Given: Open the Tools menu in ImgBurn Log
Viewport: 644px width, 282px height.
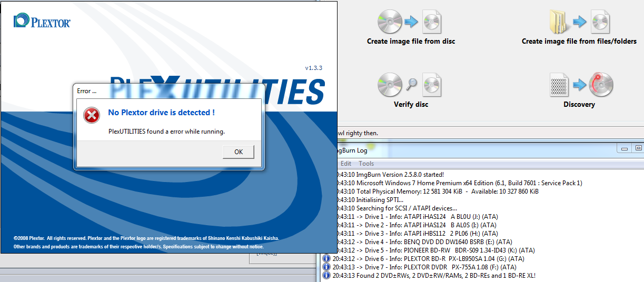Looking at the screenshot, I should click(366, 164).
